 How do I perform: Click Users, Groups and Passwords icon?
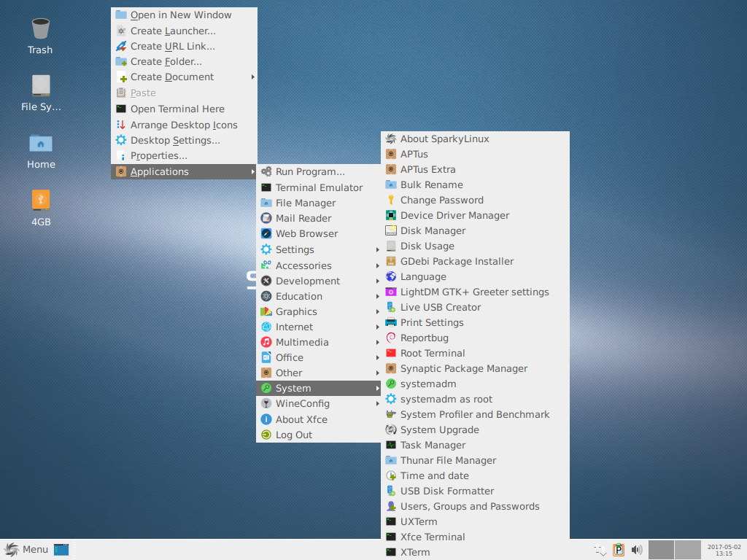[391, 506]
